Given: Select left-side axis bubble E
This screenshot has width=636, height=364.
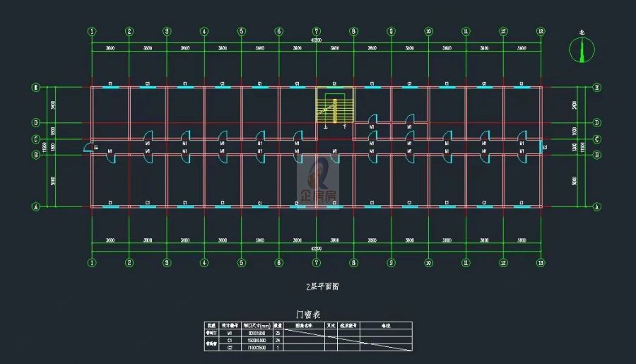Looking at the screenshot, I should [36, 87].
